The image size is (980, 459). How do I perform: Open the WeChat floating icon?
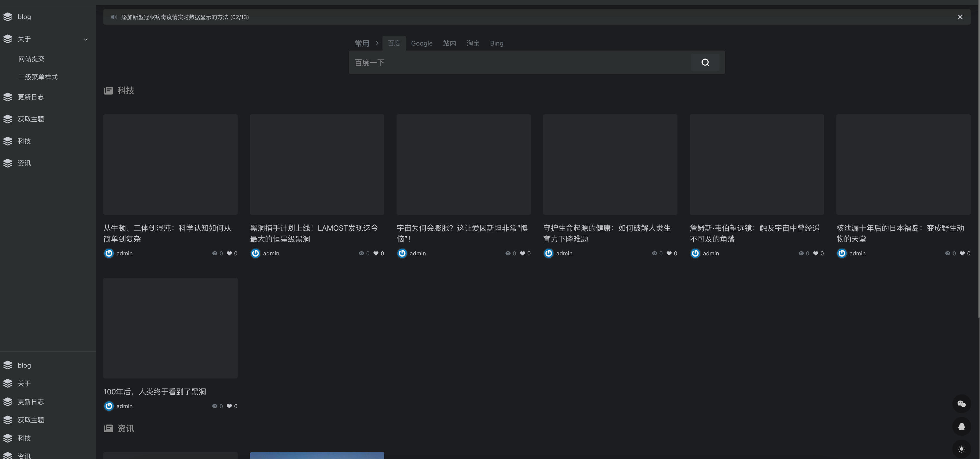[x=961, y=404]
